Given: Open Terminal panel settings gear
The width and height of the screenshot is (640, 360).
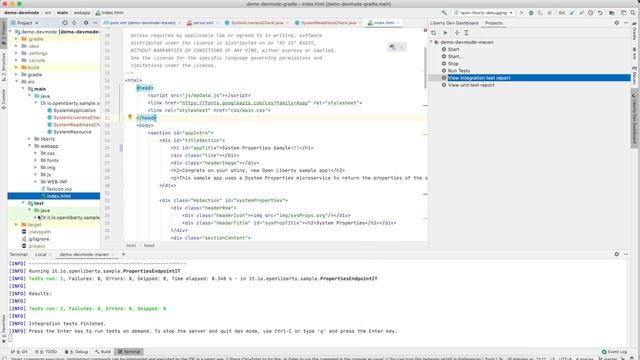Looking at the screenshot, I should pos(617,254).
